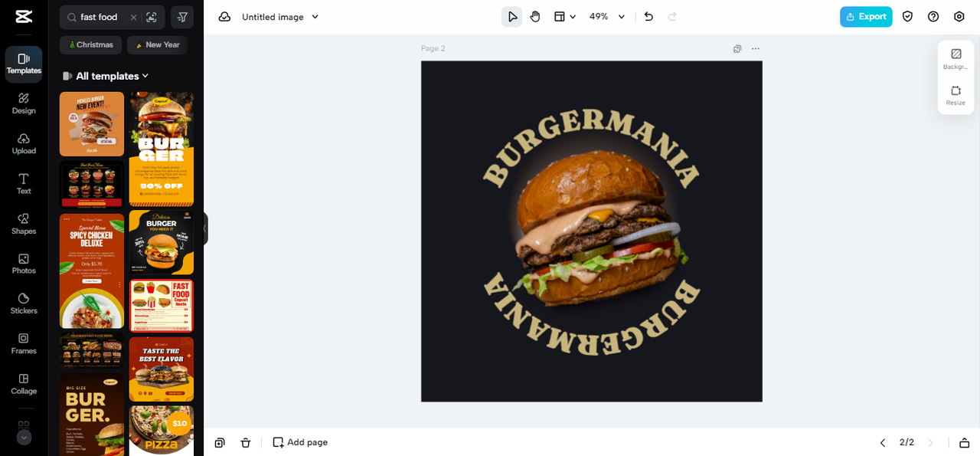The image size is (980, 456).
Task: Open the Templates panel
Action: [x=24, y=64]
